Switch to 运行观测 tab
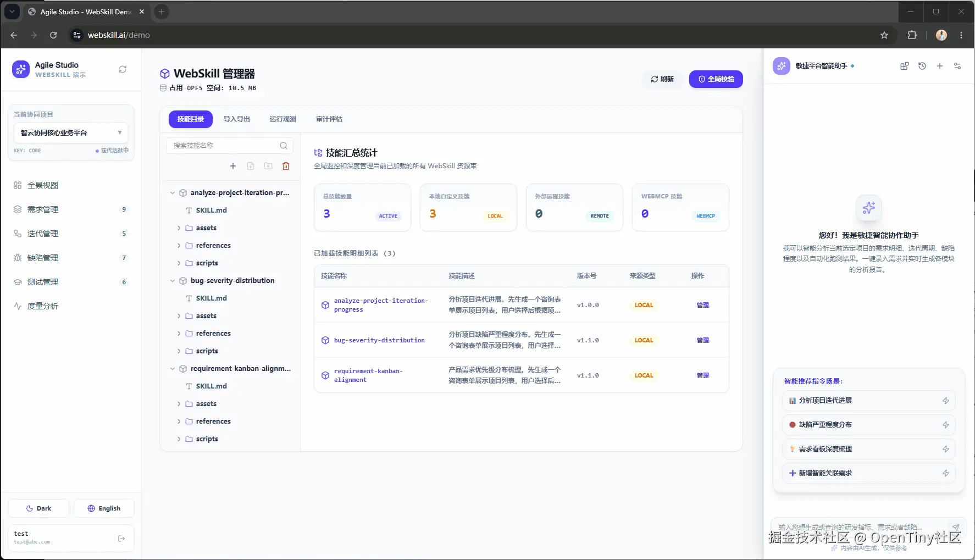 tap(283, 119)
